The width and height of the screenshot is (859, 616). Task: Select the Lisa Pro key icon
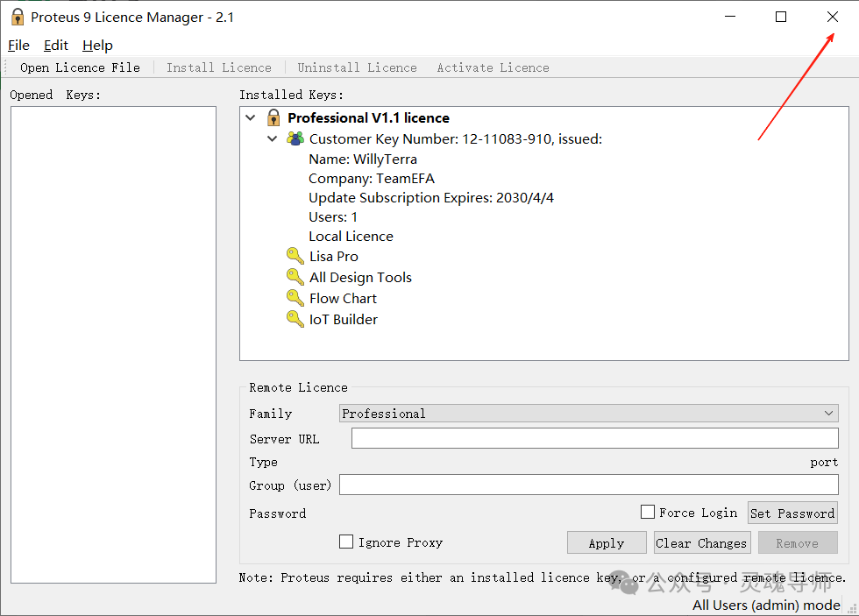pyautogui.click(x=295, y=256)
